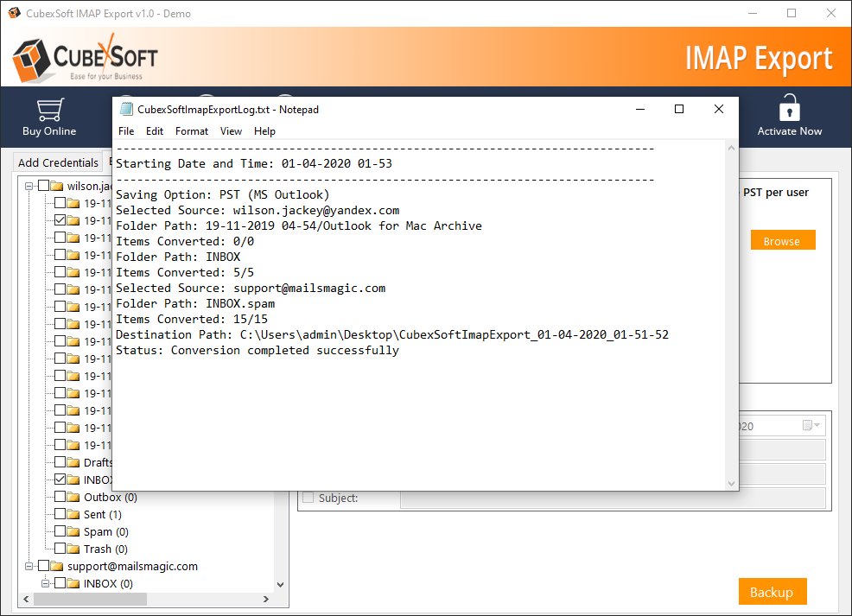Screen dimensions: 852x616
Task: Click the 'Saving Option: PST (MS Outlook)' line
Action: 222,194
